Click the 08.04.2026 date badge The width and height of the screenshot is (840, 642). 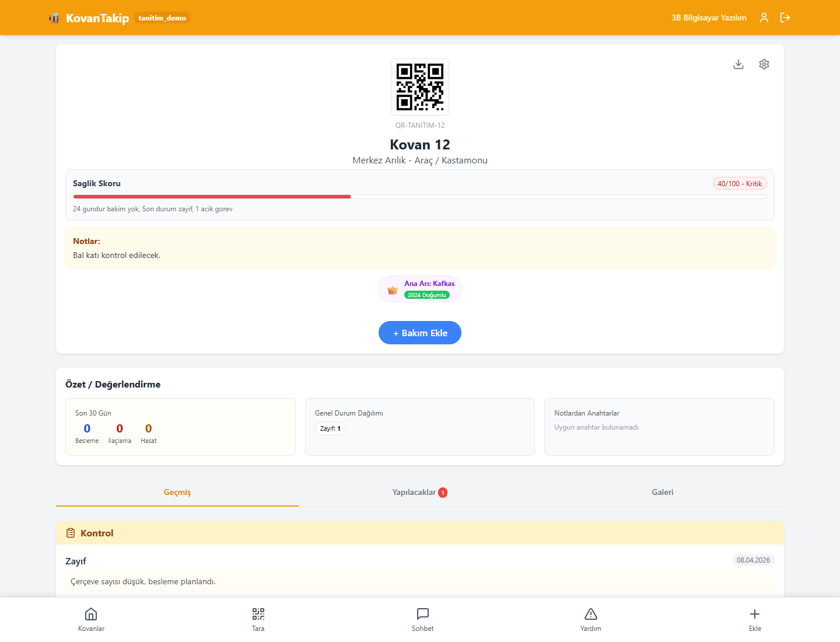(753, 560)
